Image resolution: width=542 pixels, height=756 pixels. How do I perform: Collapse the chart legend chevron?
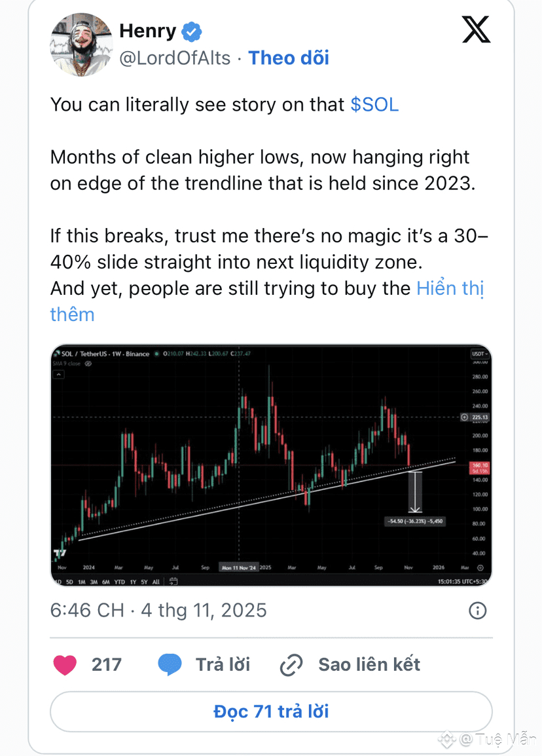tap(59, 375)
